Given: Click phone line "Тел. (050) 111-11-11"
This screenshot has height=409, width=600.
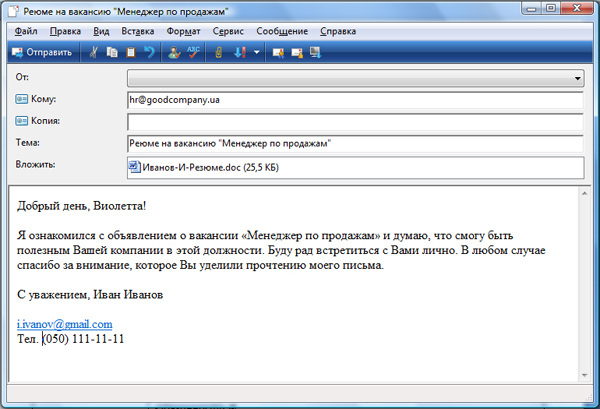Looking at the screenshot, I should 71,339.
